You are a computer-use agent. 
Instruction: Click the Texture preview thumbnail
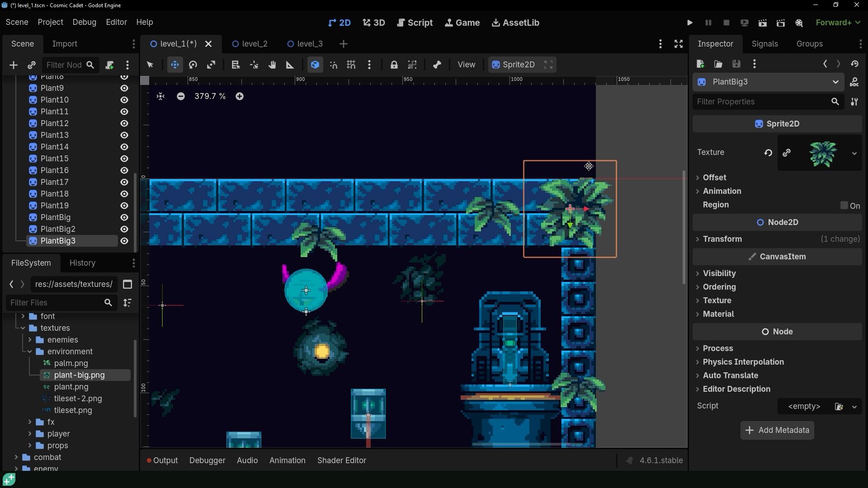tap(823, 154)
